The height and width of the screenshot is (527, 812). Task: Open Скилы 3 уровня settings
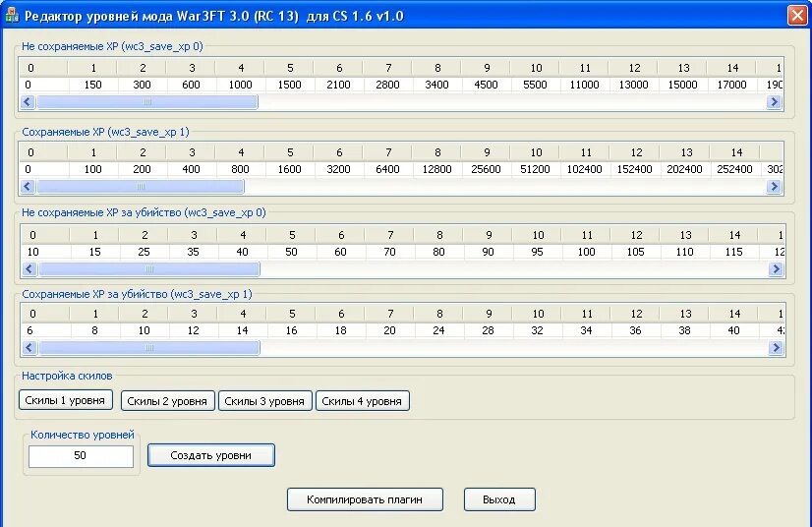(x=264, y=401)
